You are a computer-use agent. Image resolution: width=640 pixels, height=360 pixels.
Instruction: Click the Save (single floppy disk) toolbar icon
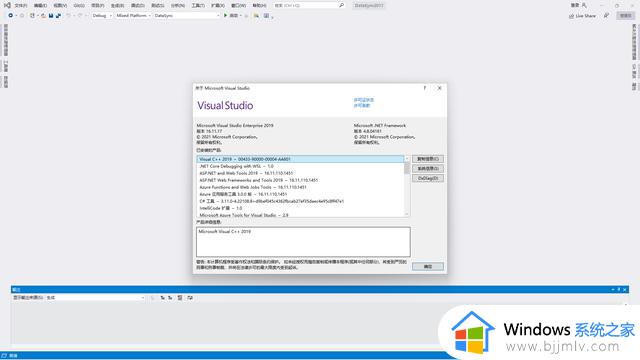(51, 16)
